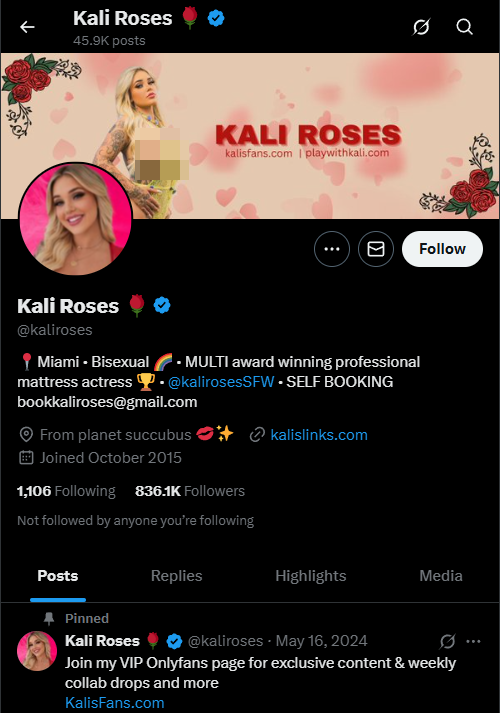The height and width of the screenshot is (713, 500).
Task: Click the search magnifier icon
Action: pyautogui.click(x=464, y=27)
